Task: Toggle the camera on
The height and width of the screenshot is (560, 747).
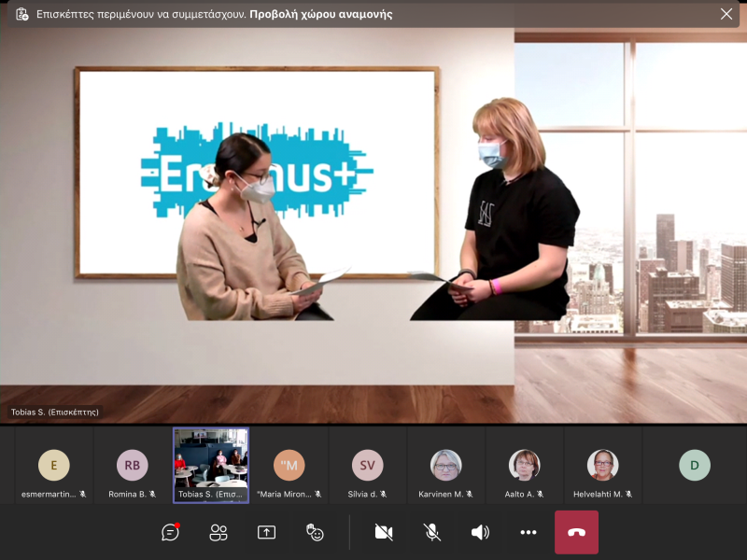Action: point(383,532)
